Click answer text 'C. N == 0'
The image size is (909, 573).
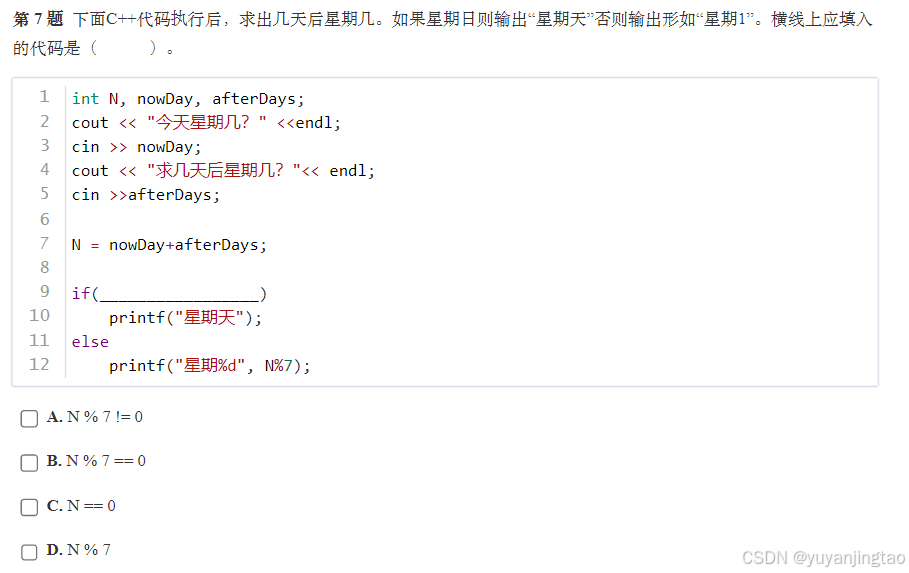(81, 506)
